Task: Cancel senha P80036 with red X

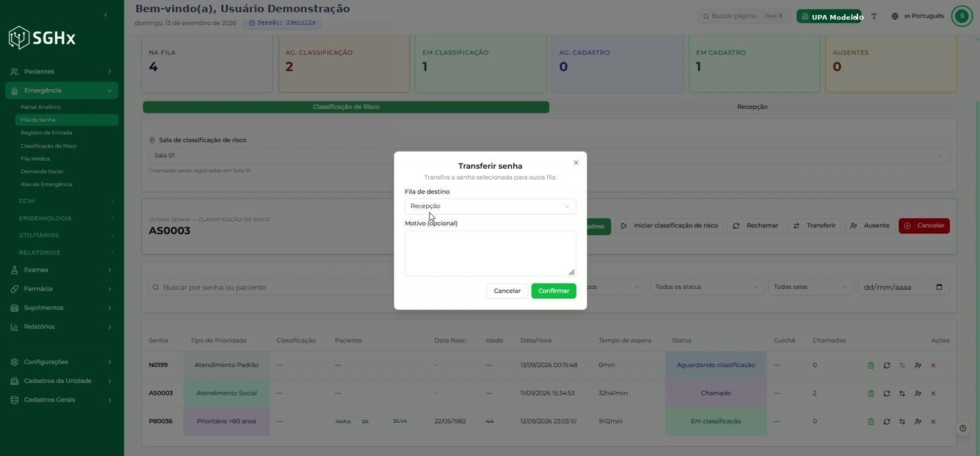Action: 933,421
